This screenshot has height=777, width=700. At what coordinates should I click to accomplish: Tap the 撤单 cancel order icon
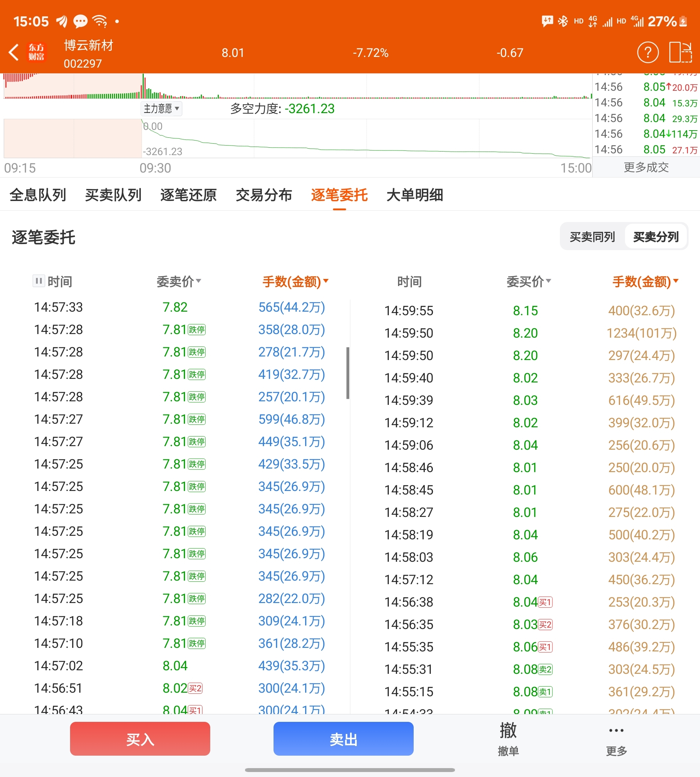pyautogui.click(x=508, y=739)
